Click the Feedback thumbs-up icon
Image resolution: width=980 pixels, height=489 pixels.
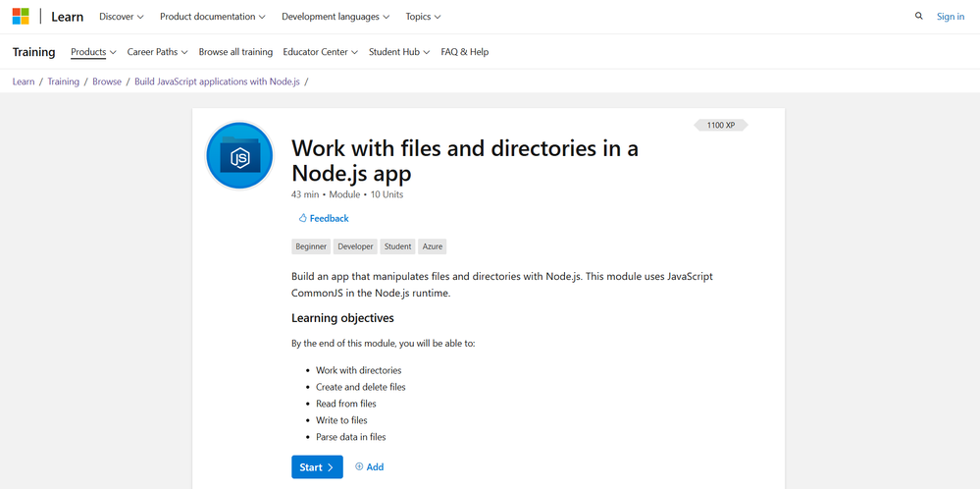pos(303,218)
